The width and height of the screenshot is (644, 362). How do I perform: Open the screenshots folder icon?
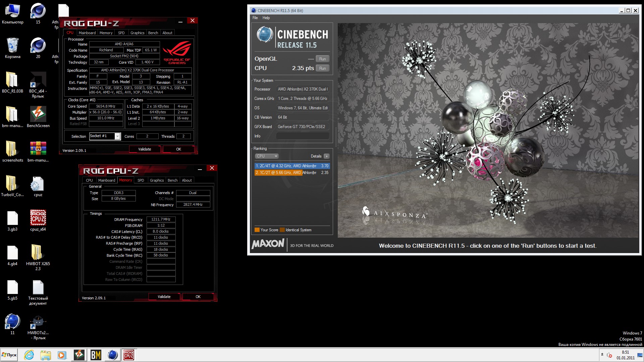(x=12, y=152)
